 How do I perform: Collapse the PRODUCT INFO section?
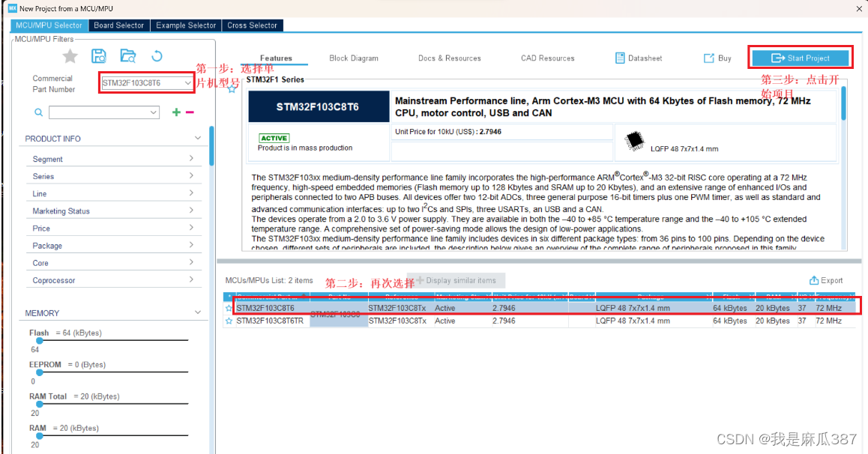point(198,139)
